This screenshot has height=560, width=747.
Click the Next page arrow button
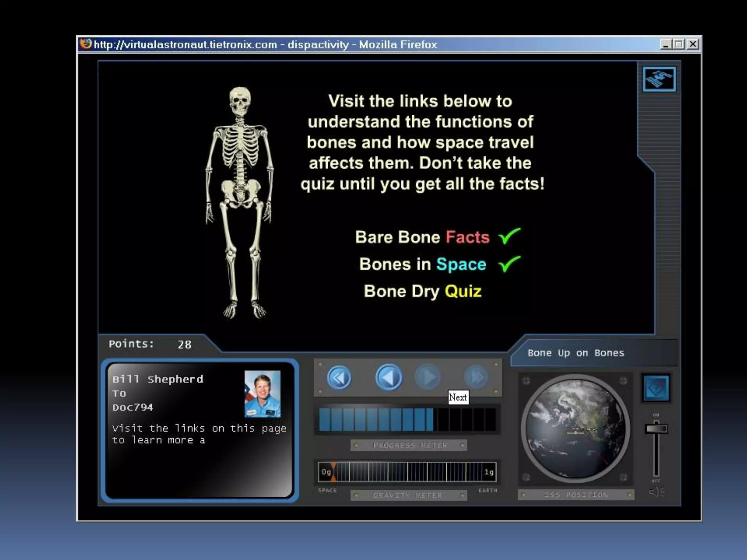point(428,377)
